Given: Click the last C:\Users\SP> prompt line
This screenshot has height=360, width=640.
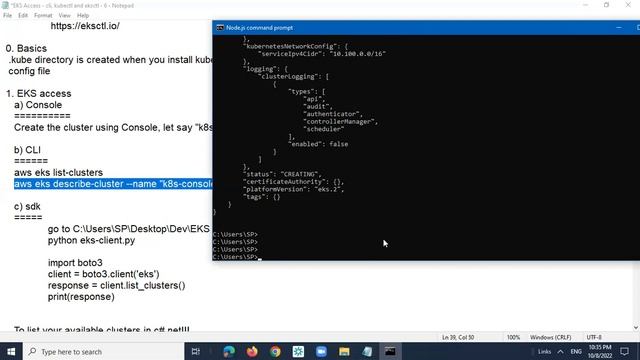Looking at the screenshot, I should click(236, 257).
